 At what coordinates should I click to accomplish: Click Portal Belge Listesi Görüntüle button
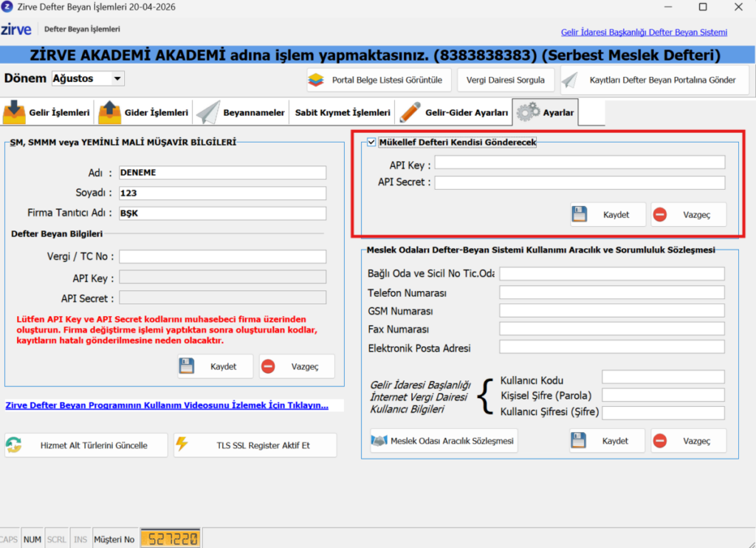(379, 80)
